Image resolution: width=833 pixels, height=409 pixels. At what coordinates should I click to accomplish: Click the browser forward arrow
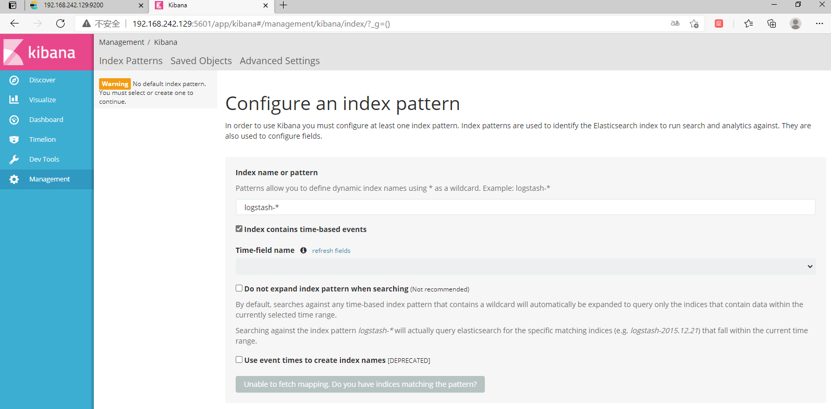(x=37, y=24)
